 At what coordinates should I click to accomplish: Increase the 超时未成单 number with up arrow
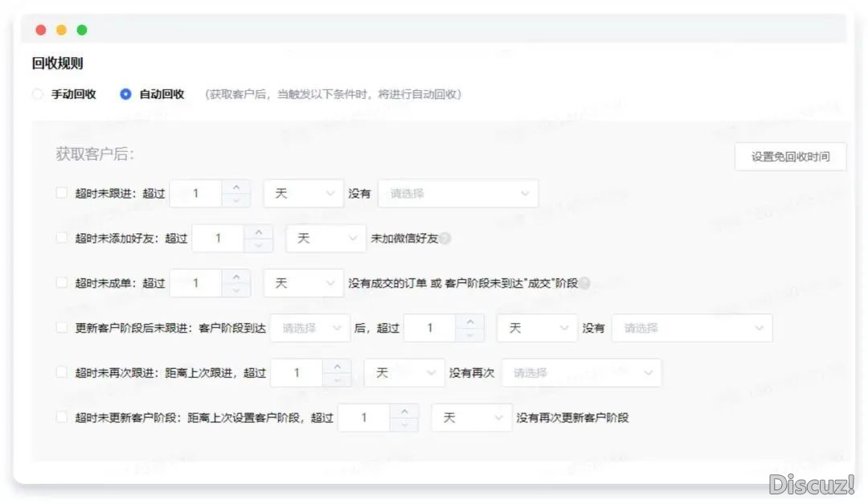[x=236, y=277]
